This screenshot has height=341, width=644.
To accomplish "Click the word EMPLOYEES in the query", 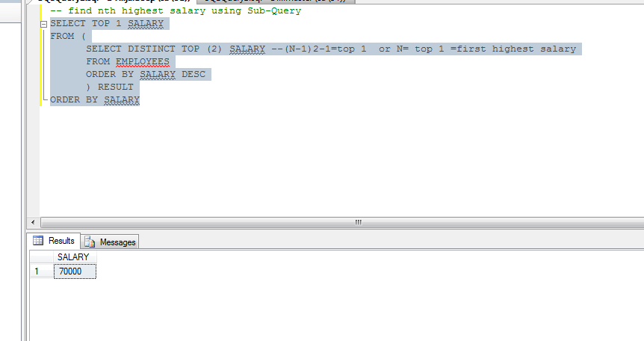I will [143, 62].
